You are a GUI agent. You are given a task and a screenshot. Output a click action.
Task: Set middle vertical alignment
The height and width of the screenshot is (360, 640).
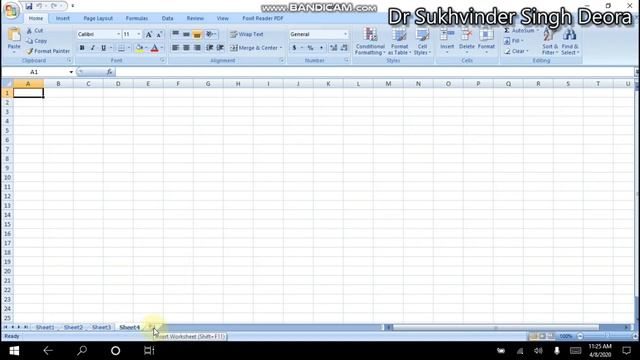pos(186,34)
